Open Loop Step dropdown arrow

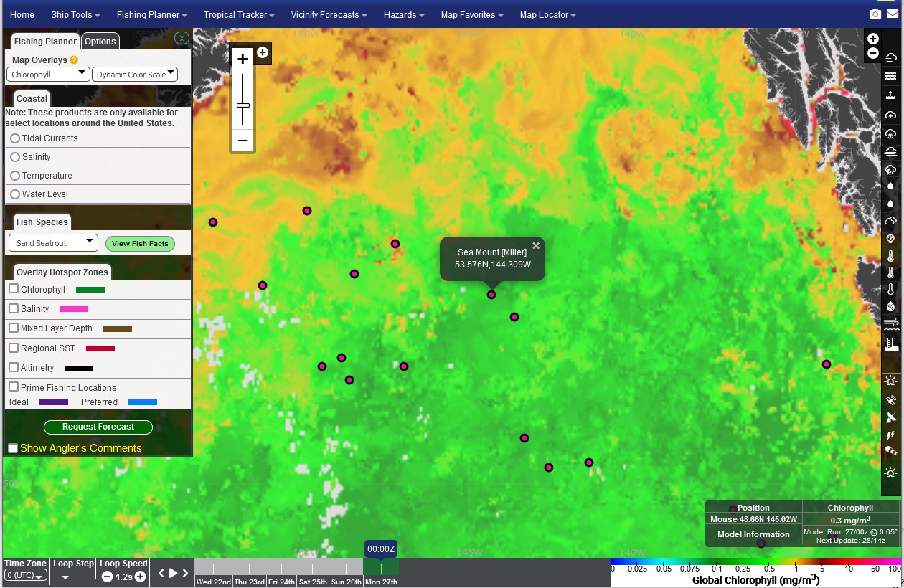click(x=65, y=577)
